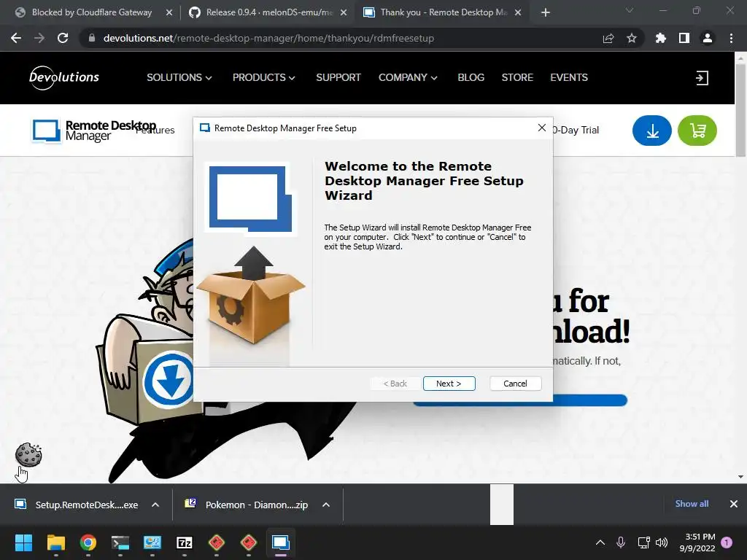Image resolution: width=747 pixels, height=560 pixels.
Task: Bookmark this page with star icon
Action: [631, 38]
